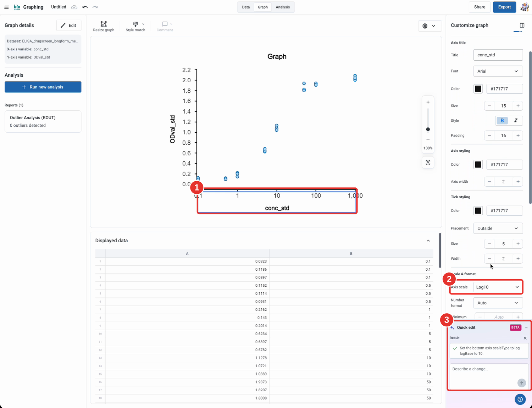532x408 pixels.
Task: Click the Resize graph tool
Action: click(x=104, y=26)
